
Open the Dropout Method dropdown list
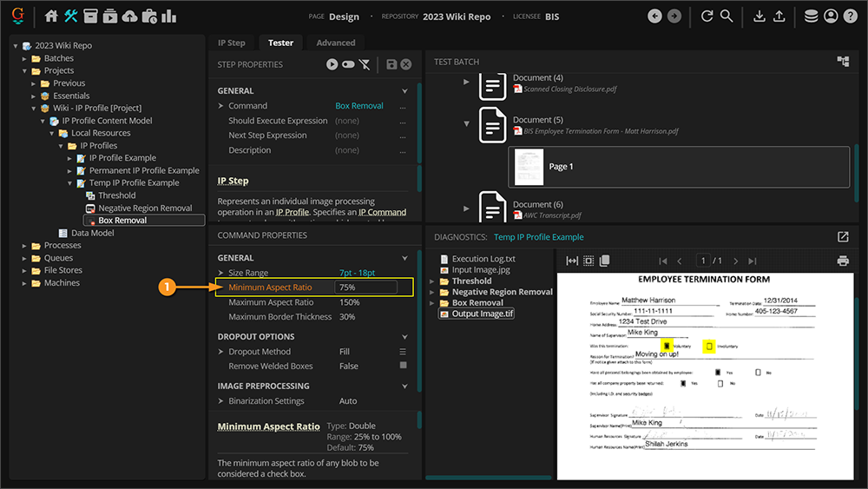tap(403, 352)
